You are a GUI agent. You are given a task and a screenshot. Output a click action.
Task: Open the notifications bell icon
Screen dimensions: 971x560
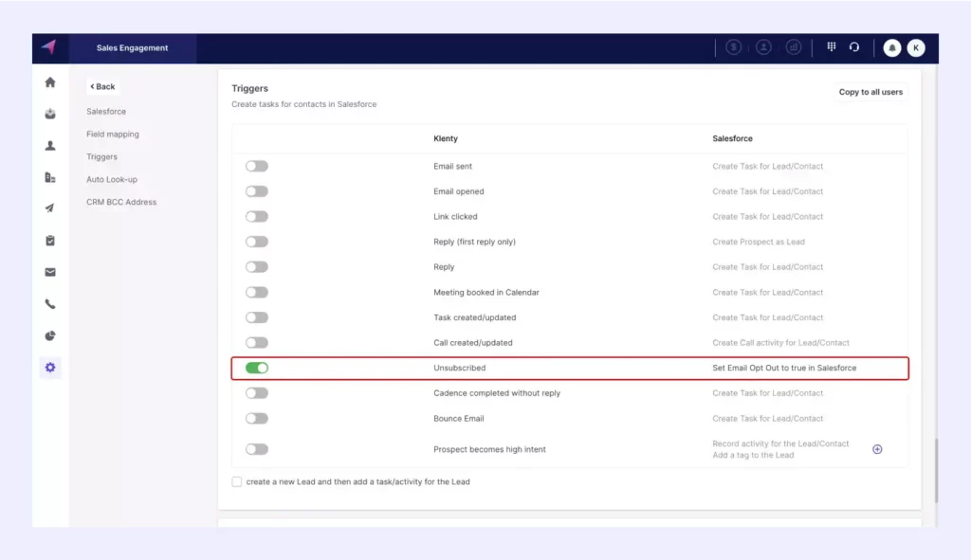click(x=891, y=47)
